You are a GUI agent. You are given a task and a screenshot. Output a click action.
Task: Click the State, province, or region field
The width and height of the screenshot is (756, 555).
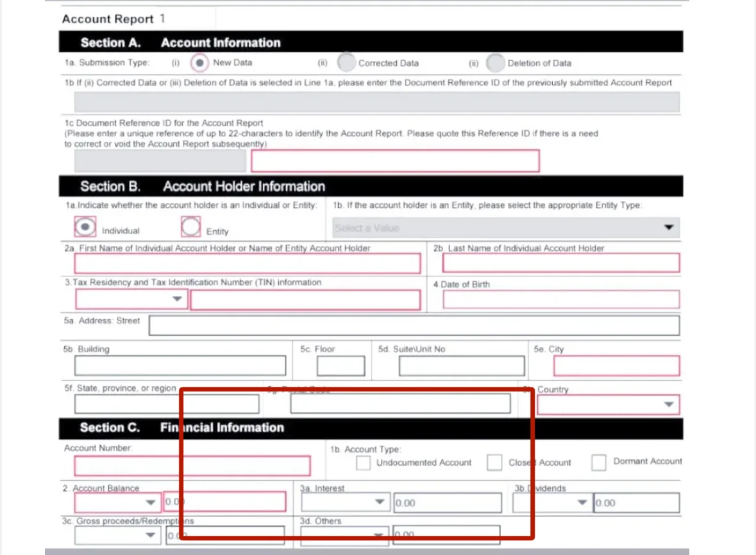(x=167, y=404)
